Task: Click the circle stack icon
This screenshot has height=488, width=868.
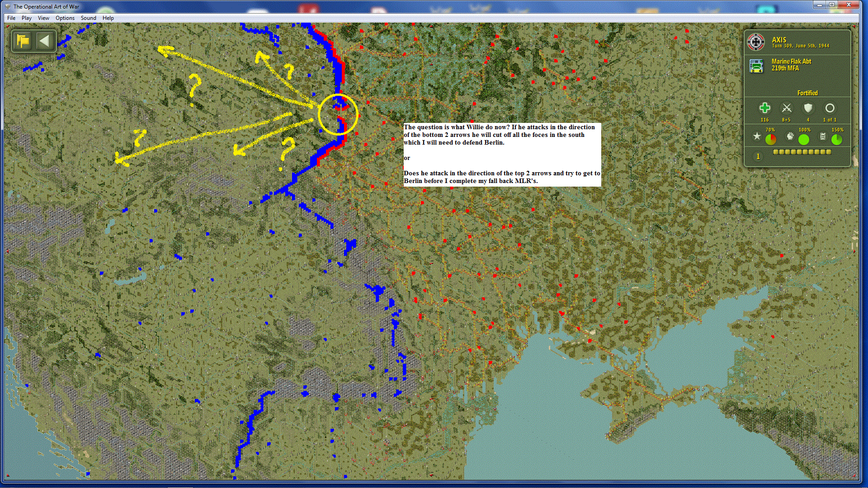Action: click(x=830, y=108)
